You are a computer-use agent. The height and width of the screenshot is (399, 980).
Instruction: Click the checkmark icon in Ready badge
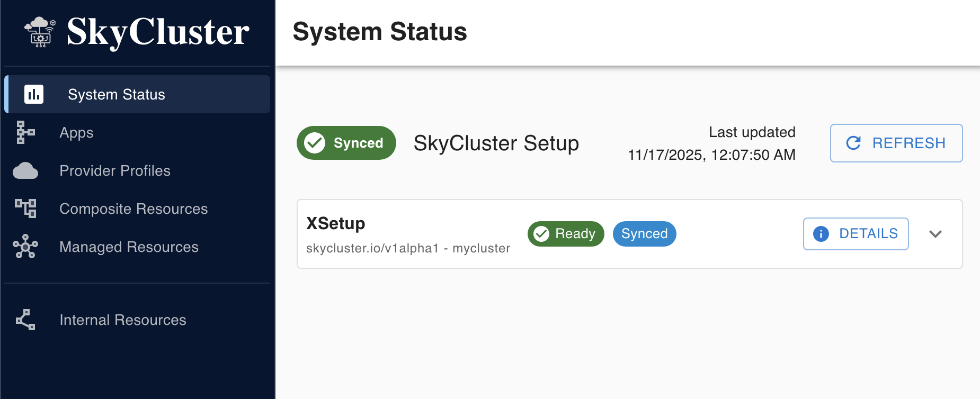tap(541, 234)
